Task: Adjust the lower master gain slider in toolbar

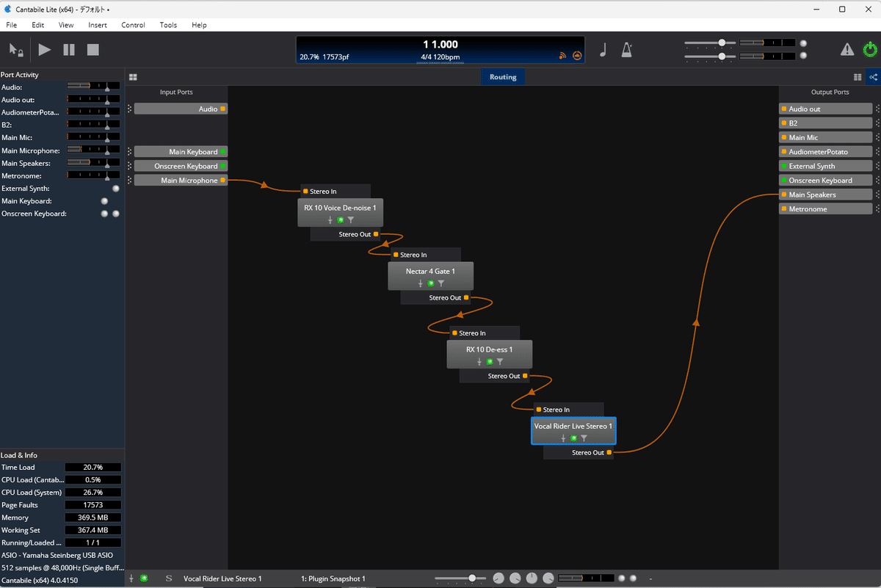Action: pyautogui.click(x=710, y=56)
